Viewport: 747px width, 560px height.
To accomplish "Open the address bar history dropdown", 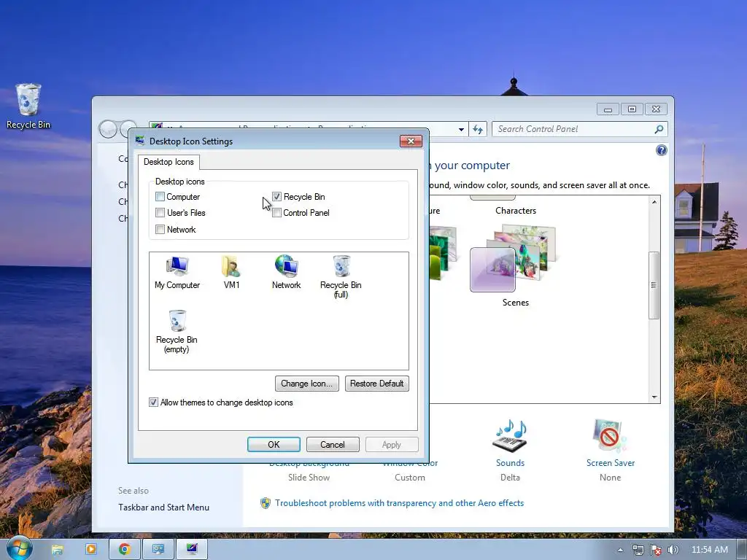I will coord(461,129).
